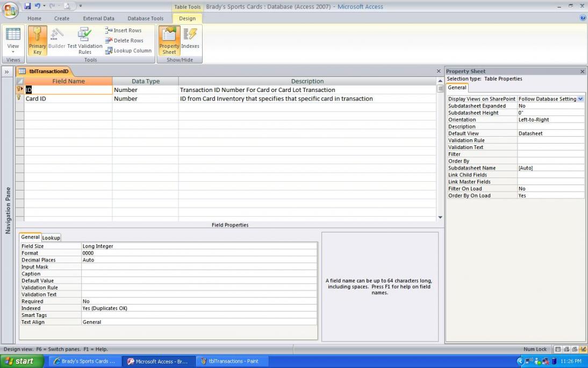The width and height of the screenshot is (588, 368).
Task: Click the Primary Key ribbon icon
Action: pos(37,40)
